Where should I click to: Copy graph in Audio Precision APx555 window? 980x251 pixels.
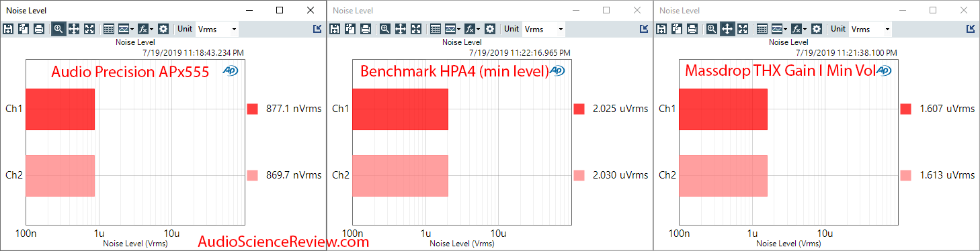[x=24, y=29]
